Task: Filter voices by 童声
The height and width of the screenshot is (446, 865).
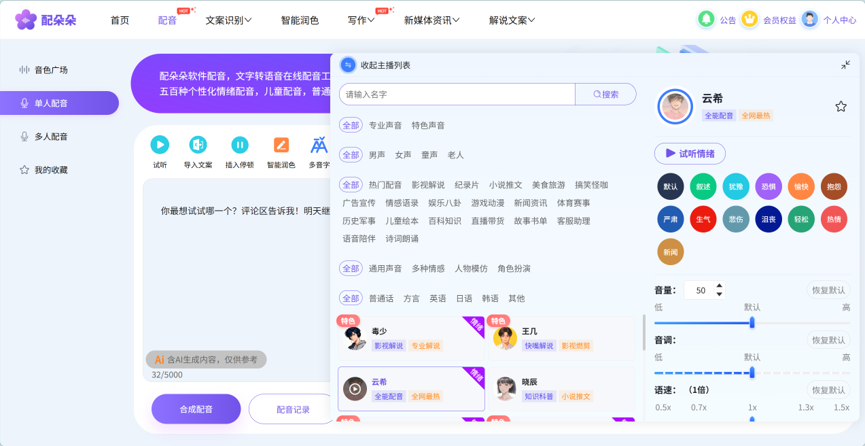Action: [429, 155]
